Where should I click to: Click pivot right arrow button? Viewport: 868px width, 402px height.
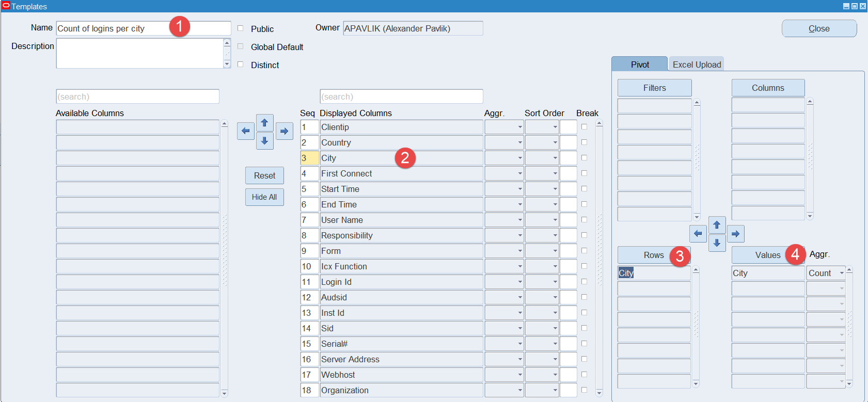736,234
